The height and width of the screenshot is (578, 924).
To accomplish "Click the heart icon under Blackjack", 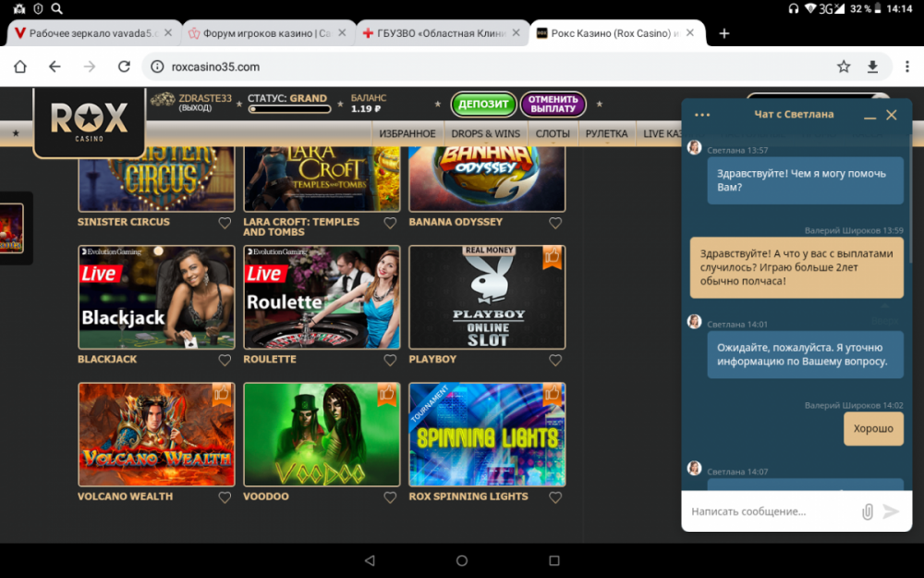I will coord(225,361).
